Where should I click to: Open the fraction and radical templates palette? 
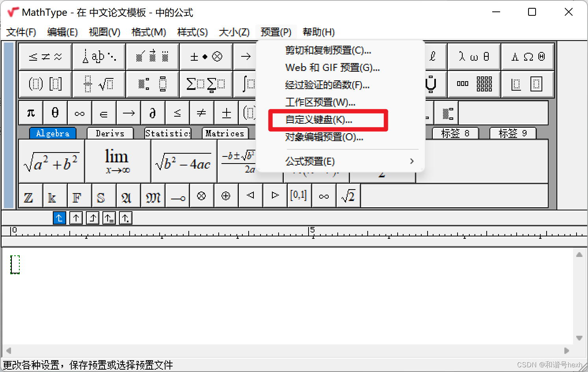click(99, 84)
